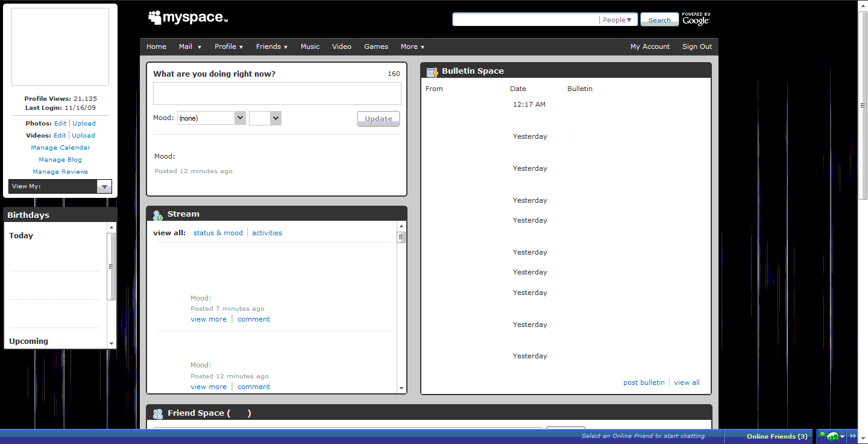Click the browser page scrollbar thumb
Viewport: 868px width, 444px height.
pyautogui.click(x=863, y=105)
